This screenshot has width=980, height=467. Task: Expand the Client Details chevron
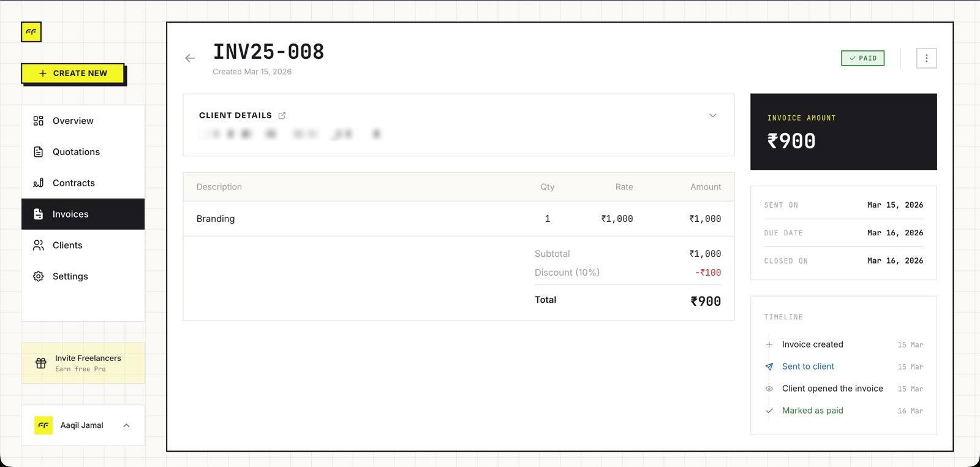(x=713, y=115)
